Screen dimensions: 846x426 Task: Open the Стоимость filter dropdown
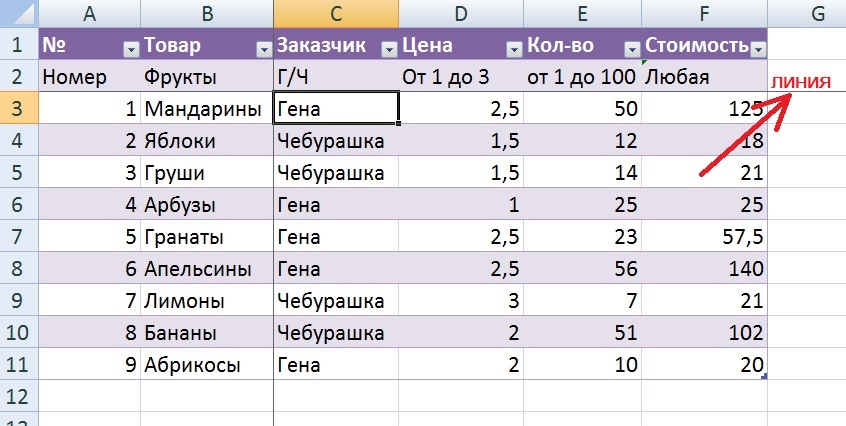[757, 49]
